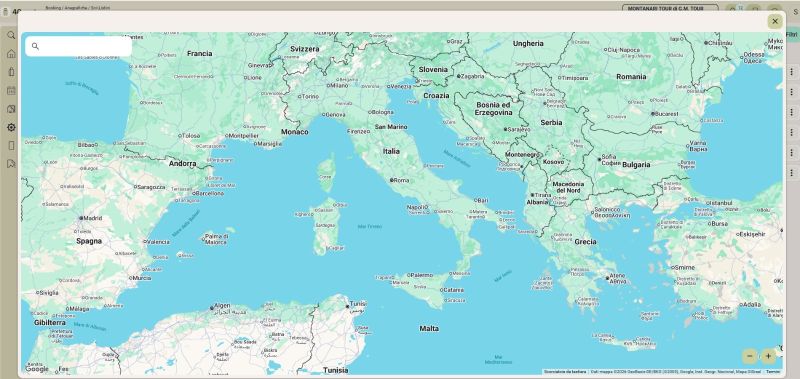Open the Google logo link on the map

(x=37, y=369)
